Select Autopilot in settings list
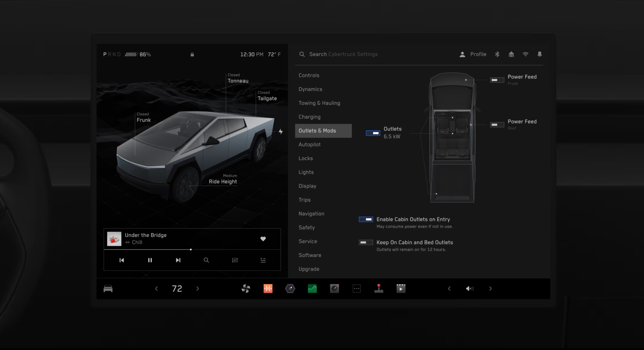Viewport: 644px width, 350px height. coord(309,144)
